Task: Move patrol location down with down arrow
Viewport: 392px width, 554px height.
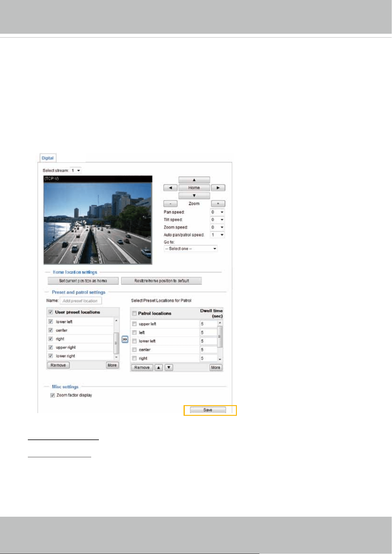Action: pyautogui.click(x=169, y=368)
